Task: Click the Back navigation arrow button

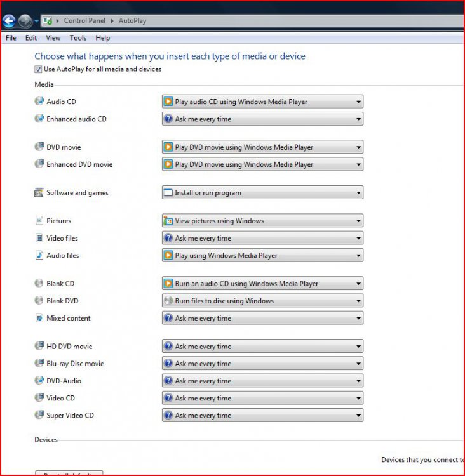Action: click(x=9, y=21)
